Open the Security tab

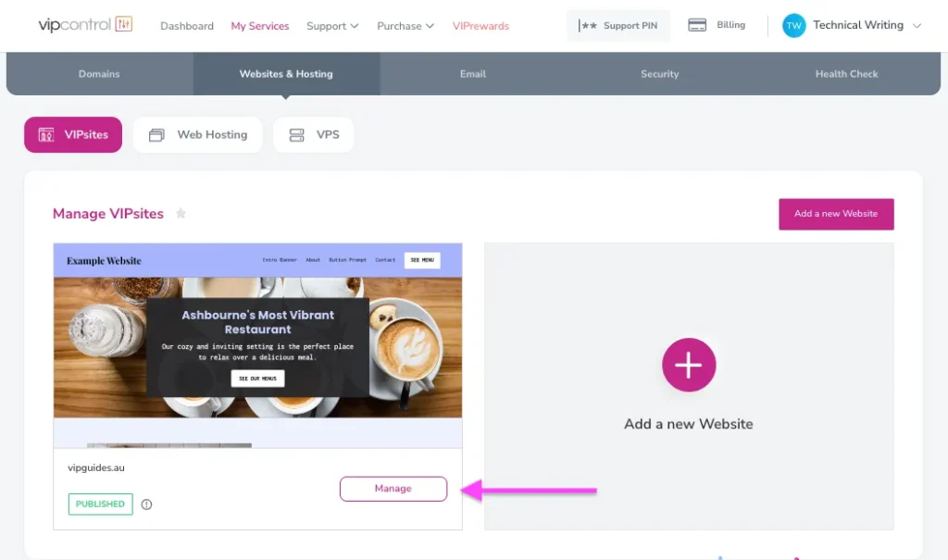(x=659, y=73)
